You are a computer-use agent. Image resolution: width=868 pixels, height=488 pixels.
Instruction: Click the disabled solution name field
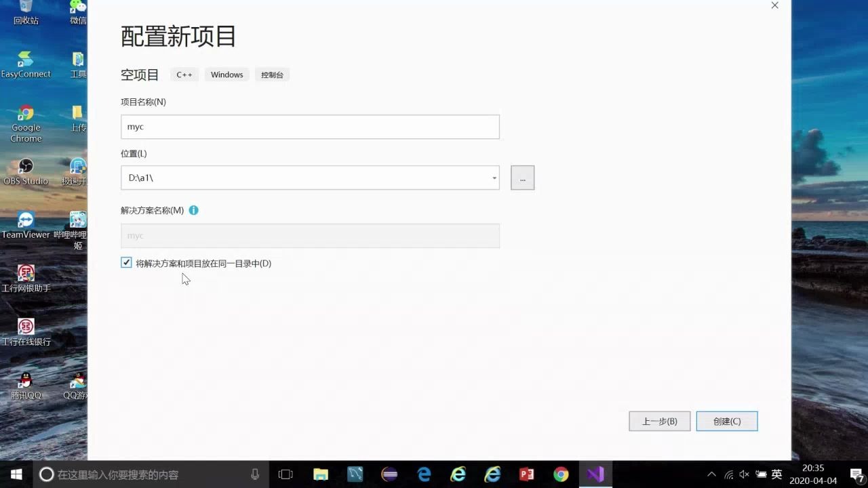(x=310, y=235)
